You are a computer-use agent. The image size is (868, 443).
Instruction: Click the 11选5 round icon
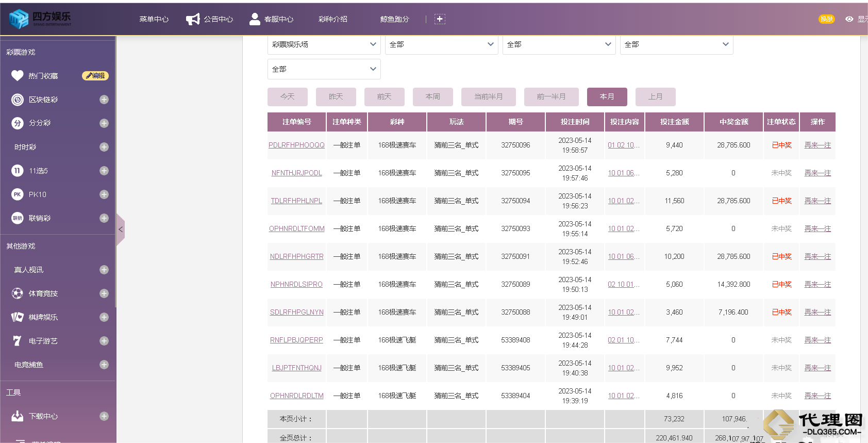pos(18,171)
